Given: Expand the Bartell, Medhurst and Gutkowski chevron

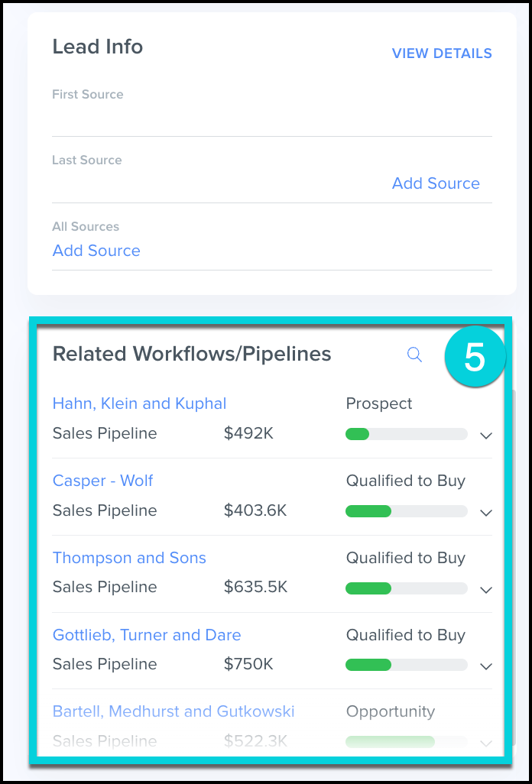Looking at the screenshot, I should point(486,742).
